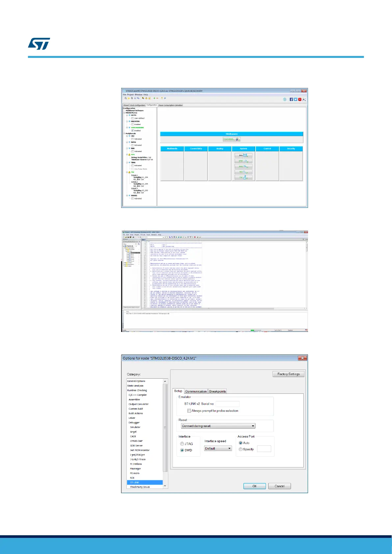This screenshot has width=392, height=554.
Task: Click the Application folder icon in IAR workspace
Action: (x=127, y=248)
